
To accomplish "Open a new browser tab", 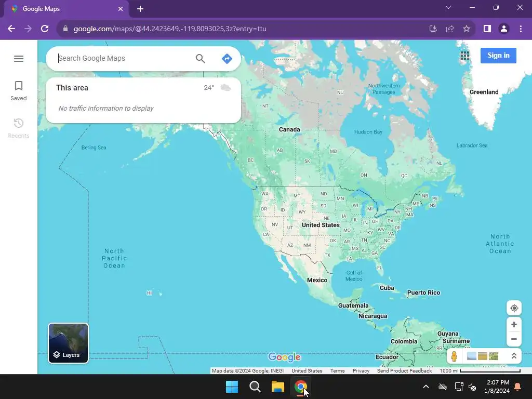I will pyautogui.click(x=140, y=9).
